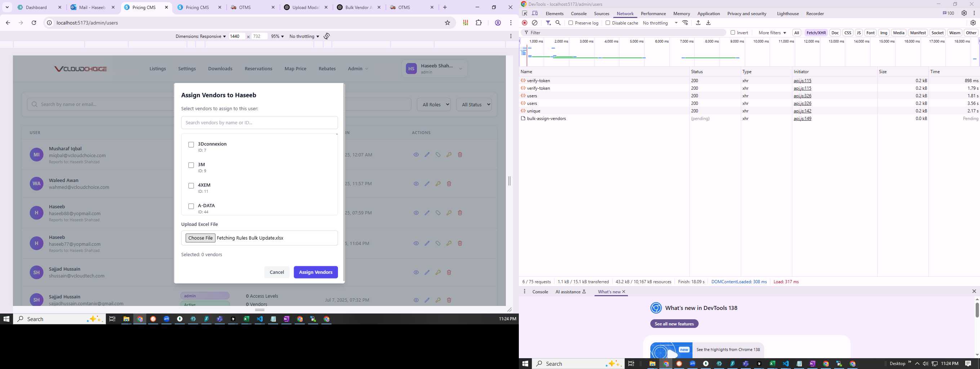The width and height of the screenshot is (980, 369).
Task: Switch to the Sources panel tab
Action: (601, 14)
